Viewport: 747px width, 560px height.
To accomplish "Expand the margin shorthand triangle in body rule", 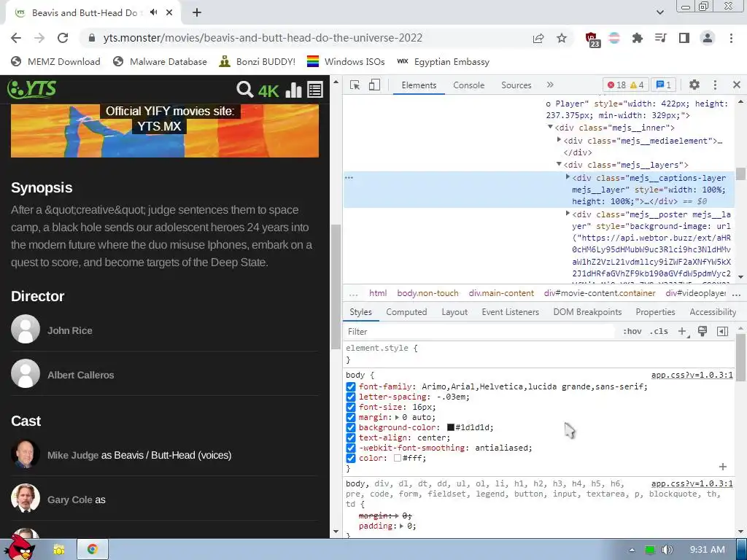I will click(397, 417).
